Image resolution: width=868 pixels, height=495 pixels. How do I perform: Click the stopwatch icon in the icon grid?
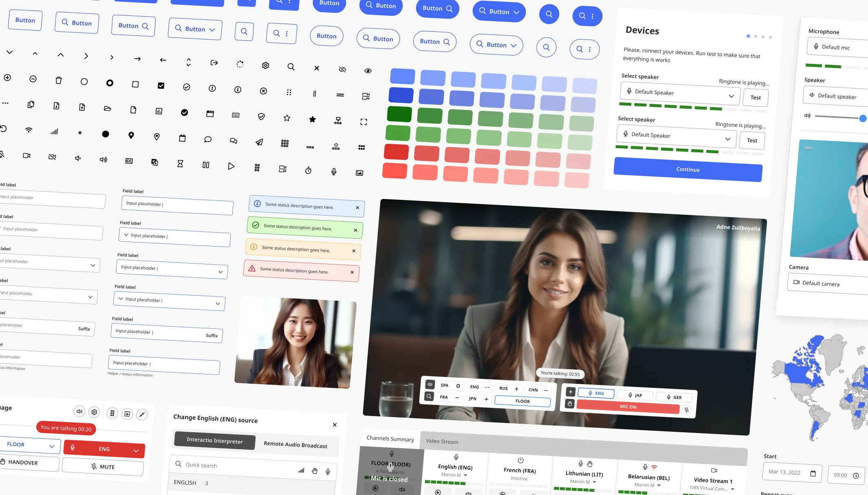point(308,170)
